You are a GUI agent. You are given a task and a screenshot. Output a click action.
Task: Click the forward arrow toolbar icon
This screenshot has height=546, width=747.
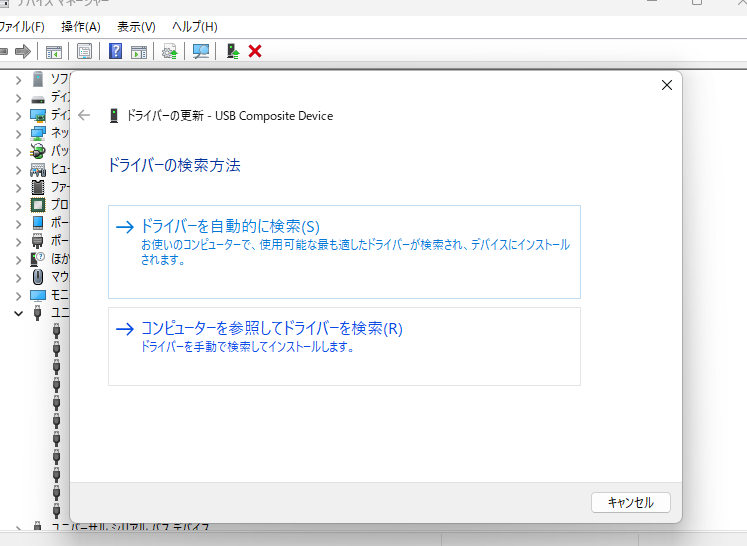point(23,51)
